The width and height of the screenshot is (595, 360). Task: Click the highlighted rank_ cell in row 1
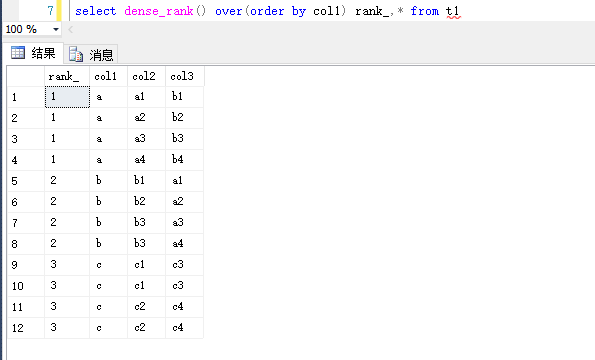click(x=67, y=97)
